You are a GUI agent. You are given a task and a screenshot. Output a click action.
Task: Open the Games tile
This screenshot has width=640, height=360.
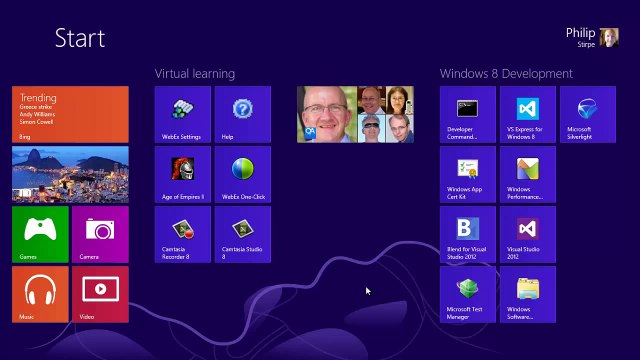pyautogui.click(x=40, y=234)
